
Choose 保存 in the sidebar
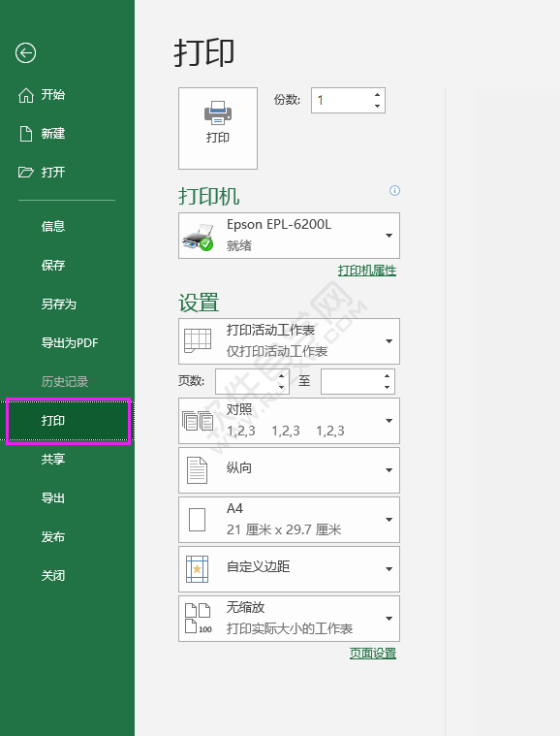tap(53, 265)
